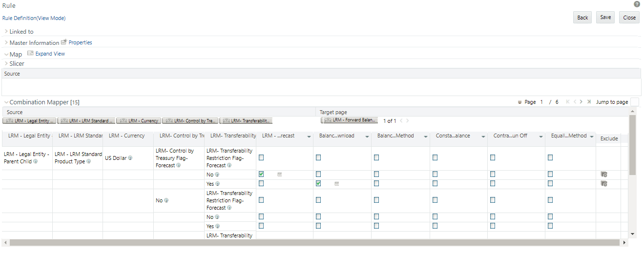Expand the Master Information section
Image resolution: width=644 pixels, height=254 pixels.
6,42
